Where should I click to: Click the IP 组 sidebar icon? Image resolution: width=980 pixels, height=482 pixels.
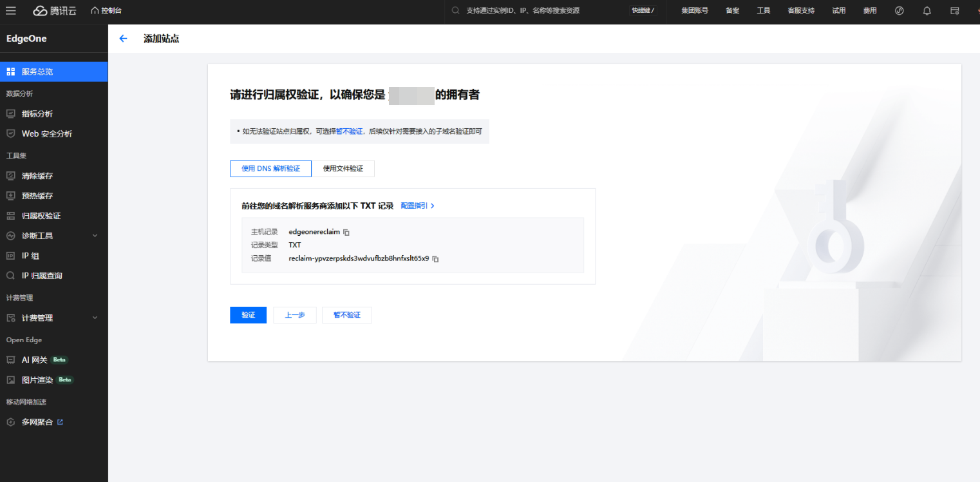10,255
